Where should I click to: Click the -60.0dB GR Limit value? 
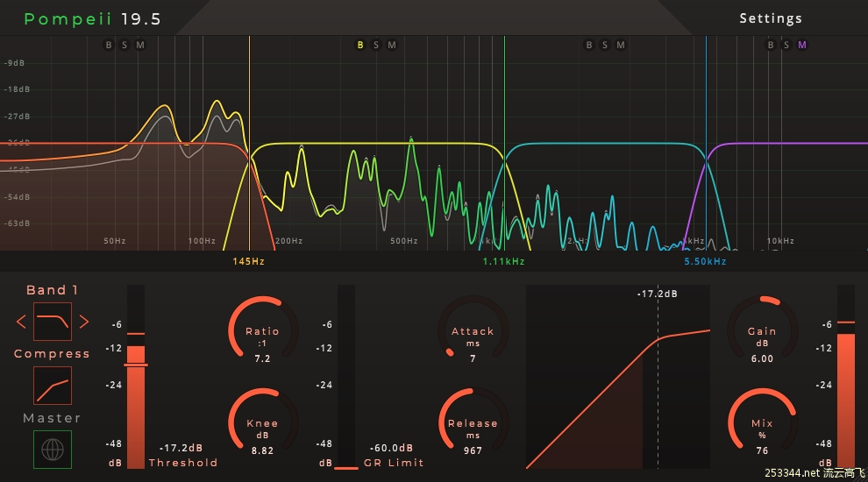(x=391, y=448)
